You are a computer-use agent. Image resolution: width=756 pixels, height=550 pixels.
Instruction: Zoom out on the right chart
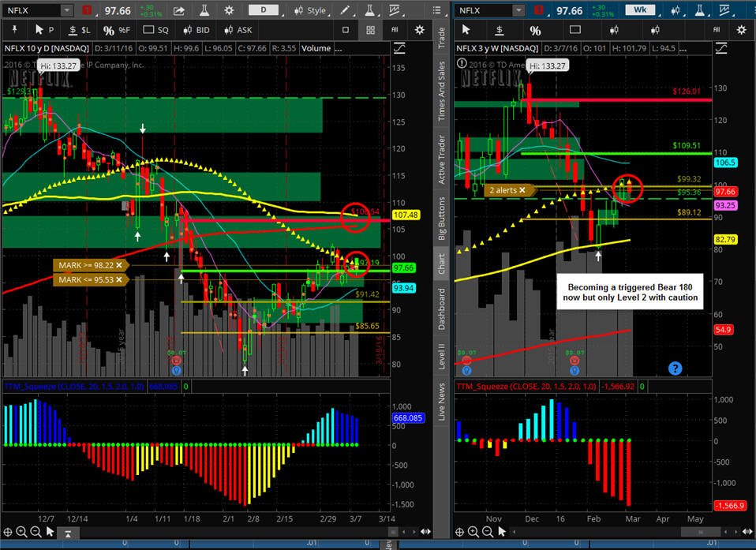tap(488, 532)
